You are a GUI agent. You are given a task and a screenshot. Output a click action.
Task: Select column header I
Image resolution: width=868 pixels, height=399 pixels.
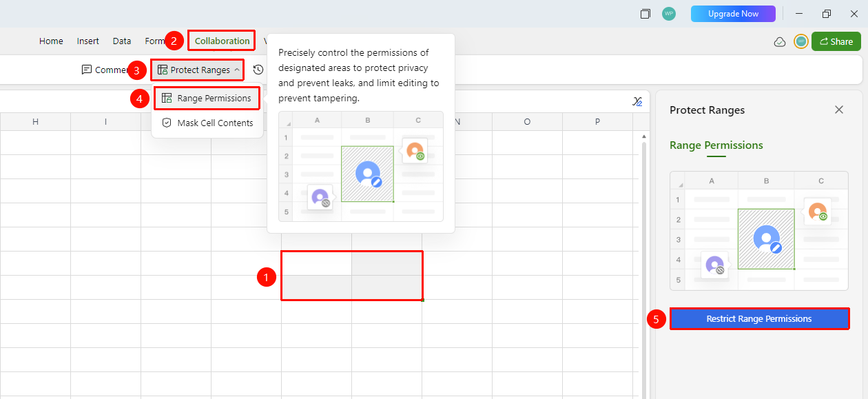pyautogui.click(x=105, y=122)
